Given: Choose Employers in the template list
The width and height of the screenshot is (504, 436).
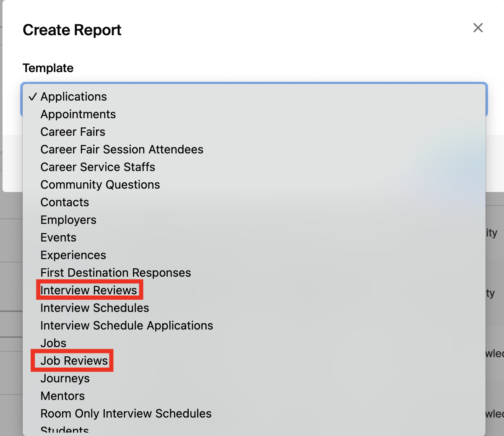Looking at the screenshot, I should [254, 220].
